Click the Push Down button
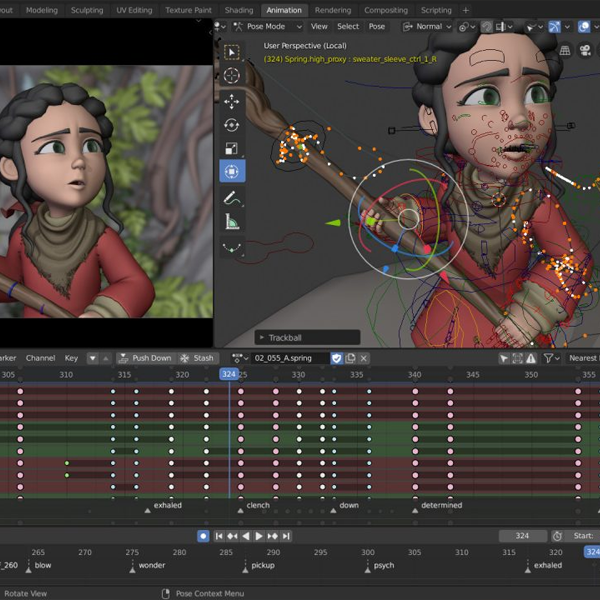 [x=145, y=358]
